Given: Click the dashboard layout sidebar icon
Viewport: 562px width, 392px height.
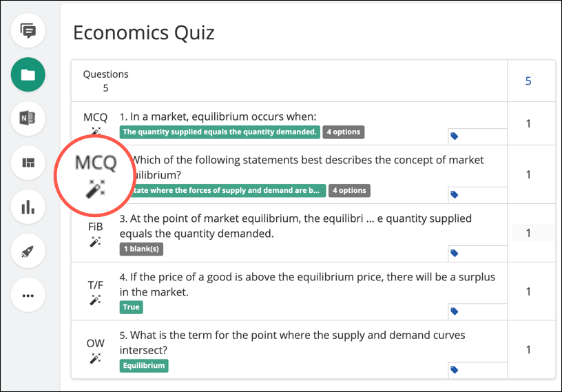Looking at the screenshot, I should (28, 163).
